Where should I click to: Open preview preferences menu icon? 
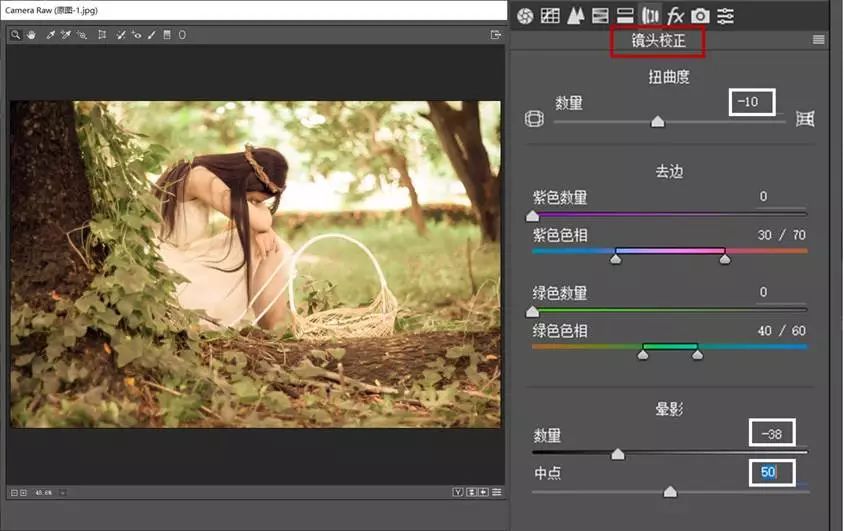click(x=496, y=492)
